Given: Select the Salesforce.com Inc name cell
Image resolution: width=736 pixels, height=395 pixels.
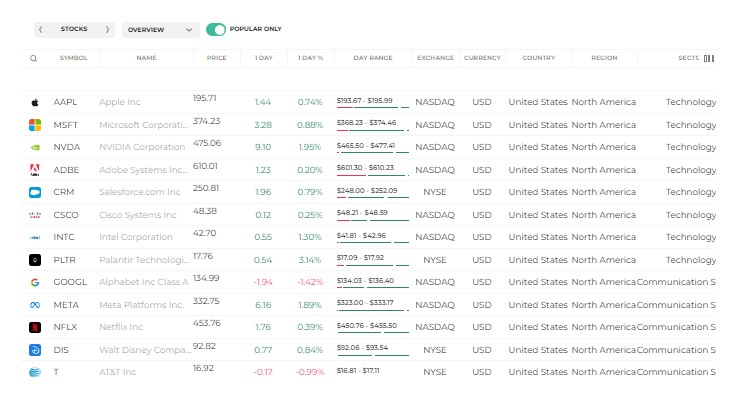Looking at the screenshot, I should coord(140,192).
